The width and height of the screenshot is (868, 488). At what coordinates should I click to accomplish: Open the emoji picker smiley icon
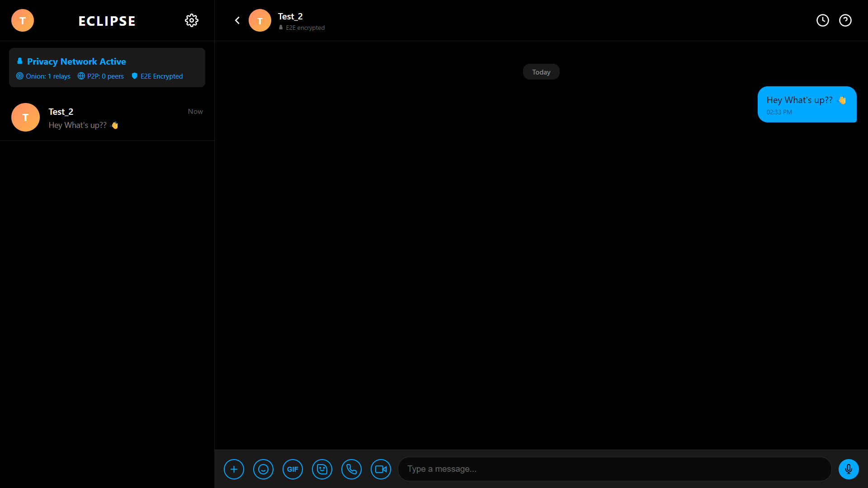pyautogui.click(x=263, y=469)
